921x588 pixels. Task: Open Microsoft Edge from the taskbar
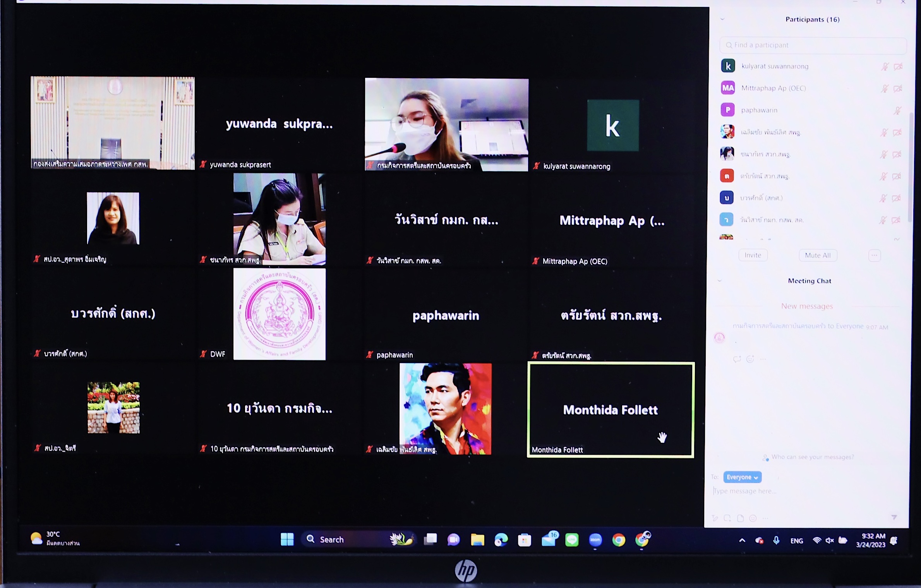[501, 540]
